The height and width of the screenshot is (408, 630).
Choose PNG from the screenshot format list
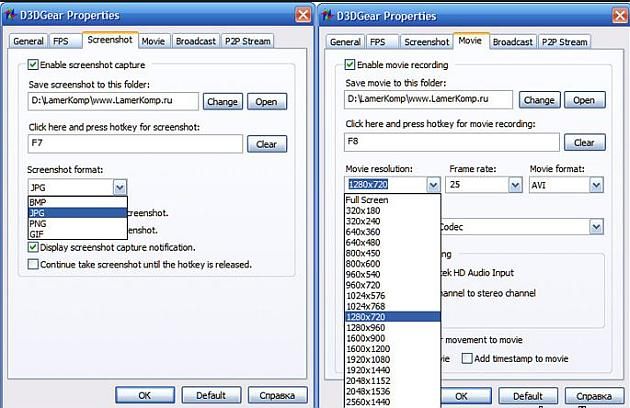pyautogui.click(x=38, y=224)
